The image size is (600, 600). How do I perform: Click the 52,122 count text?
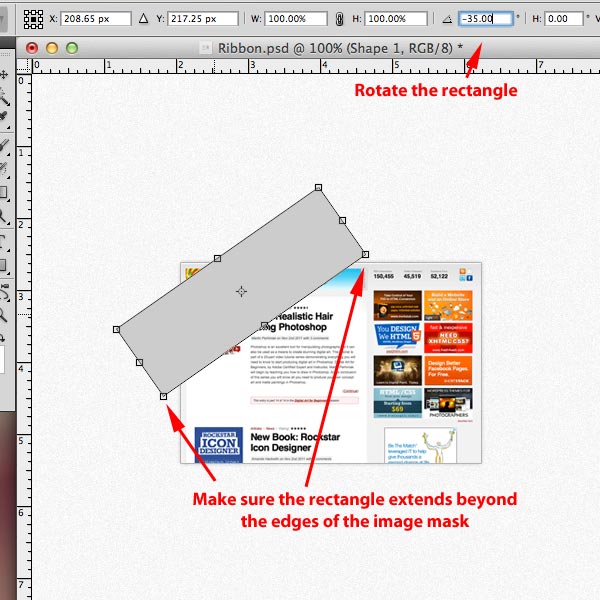(439, 276)
